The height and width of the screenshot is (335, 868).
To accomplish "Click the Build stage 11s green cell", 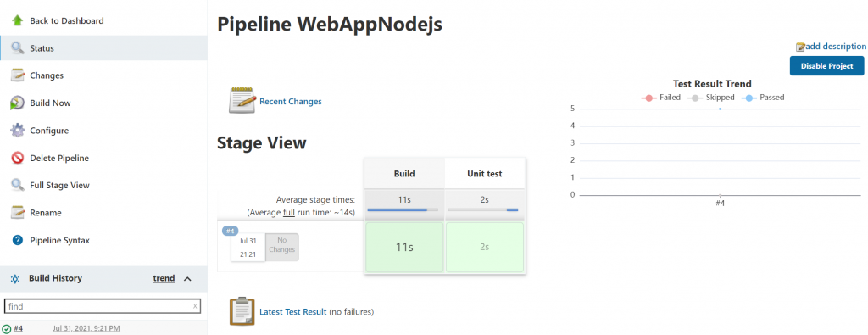I will point(404,247).
